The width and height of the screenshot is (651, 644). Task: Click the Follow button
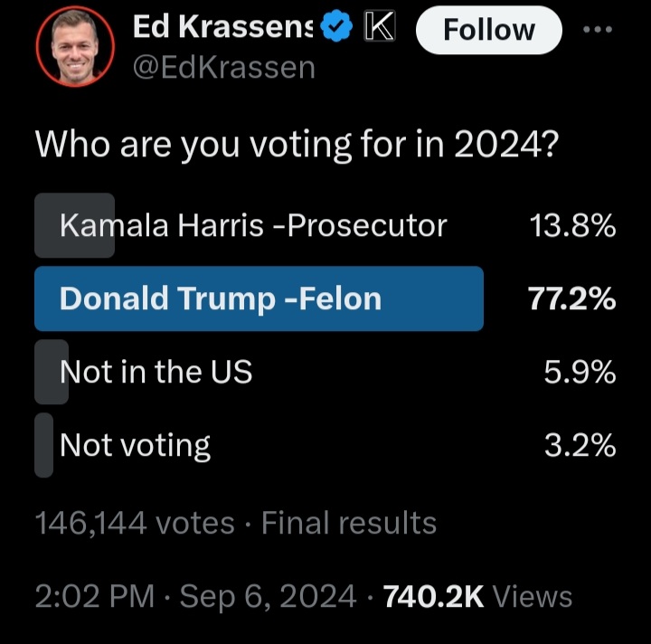488,30
